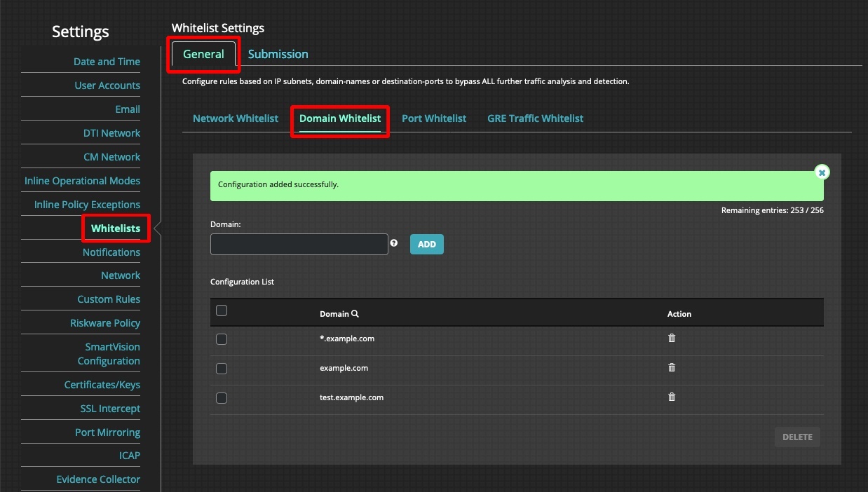This screenshot has height=492, width=868.
Task: Switch to the Submission tab
Action: [278, 54]
